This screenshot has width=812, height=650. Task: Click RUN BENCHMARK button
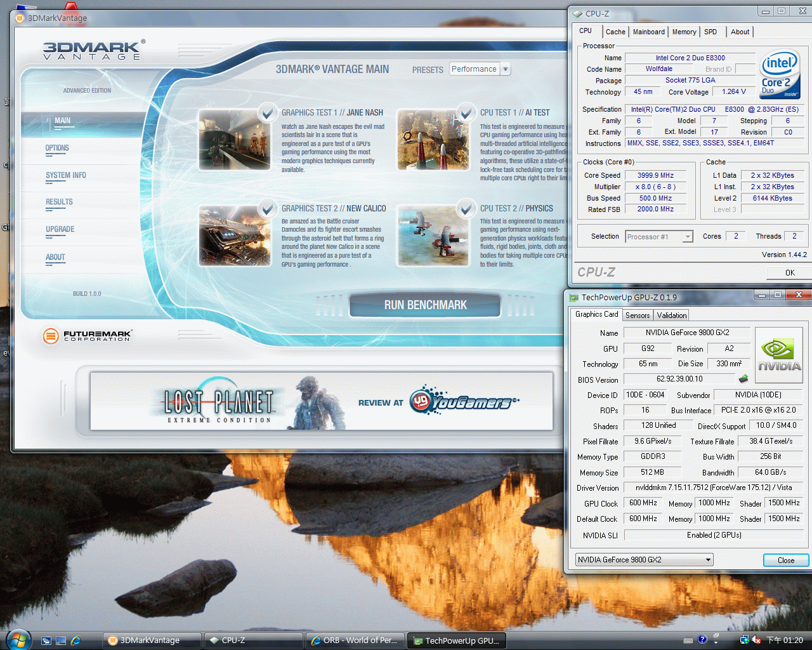point(425,305)
